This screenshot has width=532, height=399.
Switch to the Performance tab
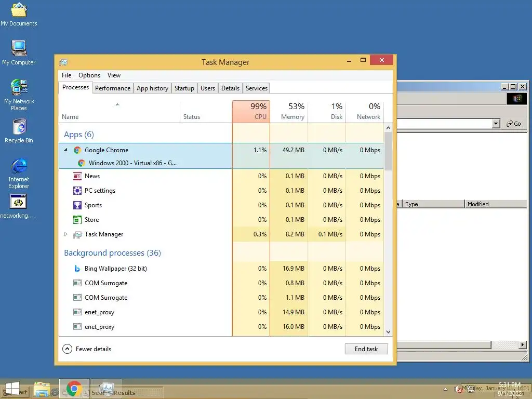point(113,88)
